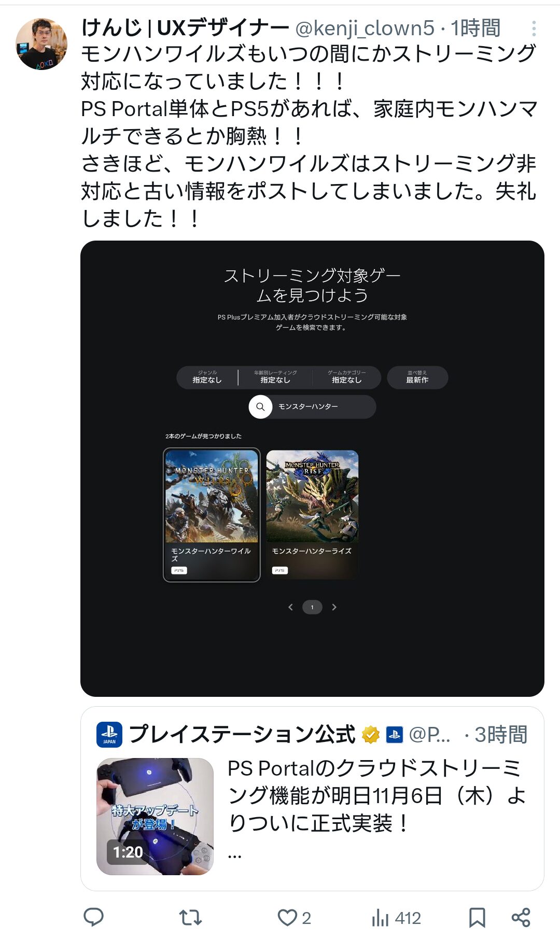The height and width of the screenshot is (940, 560).
Task: Click the PlayStation Japan logo avatar
Action: (109, 735)
